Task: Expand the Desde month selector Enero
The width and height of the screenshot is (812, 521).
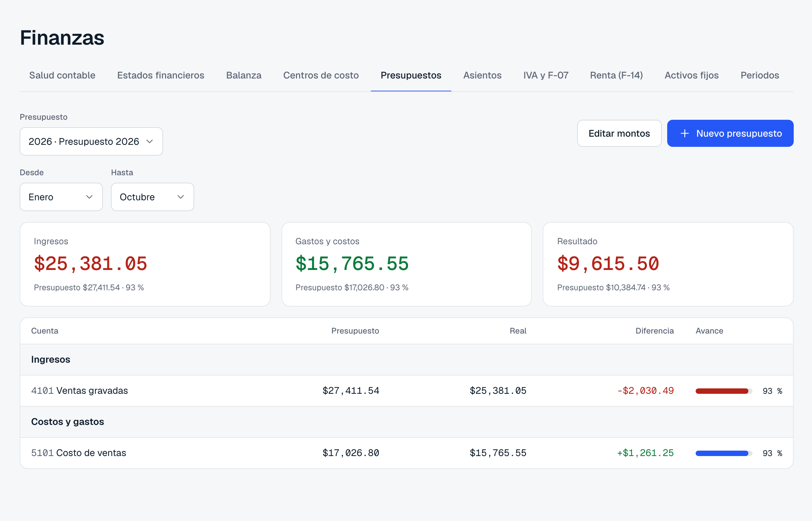Action: click(61, 197)
